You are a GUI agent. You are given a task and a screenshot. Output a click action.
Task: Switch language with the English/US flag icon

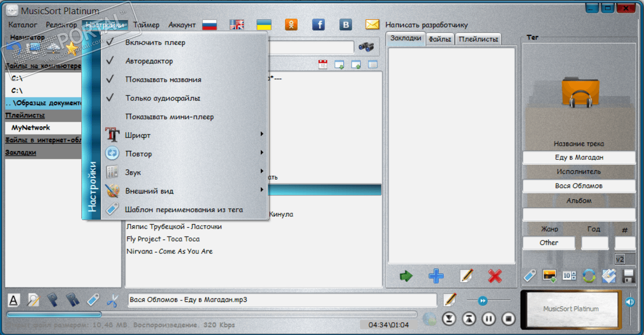[x=237, y=25]
